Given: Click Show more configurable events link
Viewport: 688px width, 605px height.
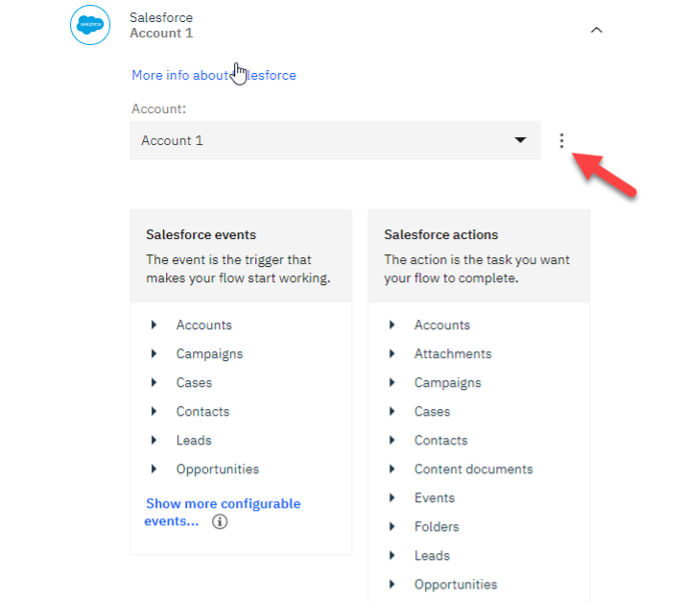Looking at the screenshot, I should point(222,504).
